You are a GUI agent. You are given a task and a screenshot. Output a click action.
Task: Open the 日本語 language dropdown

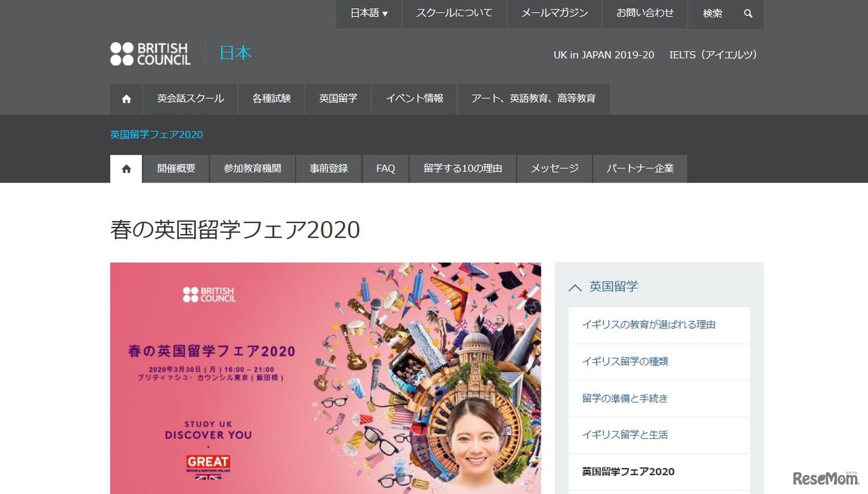[x=369, y=14]
